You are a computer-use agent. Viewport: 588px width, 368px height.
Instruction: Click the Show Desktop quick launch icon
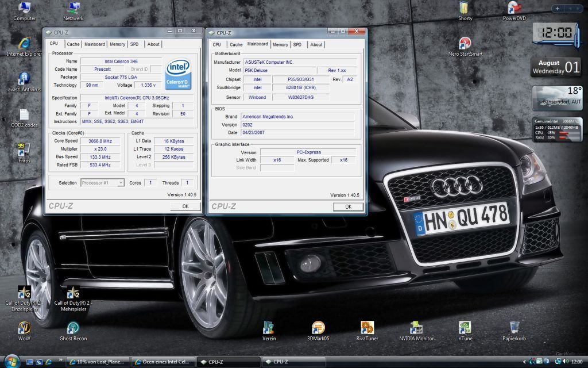point(30,362)
